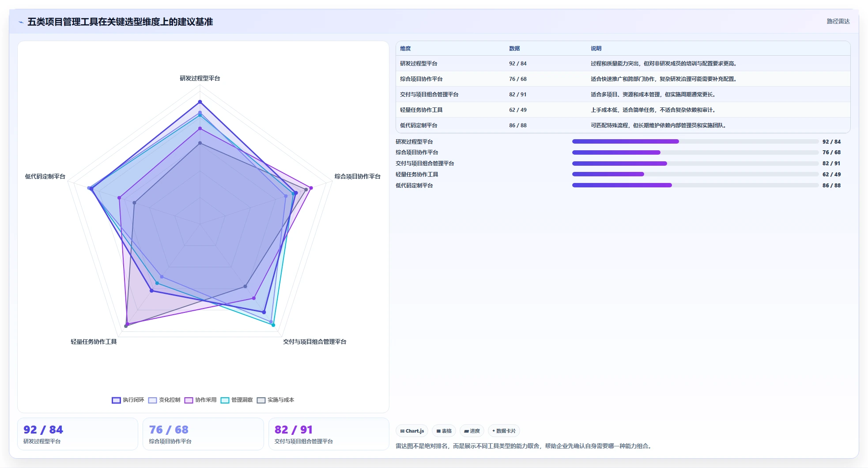Click radar axis label 研发过程型平台
Viewport: 868px width, 468px height.
[200, 78]
